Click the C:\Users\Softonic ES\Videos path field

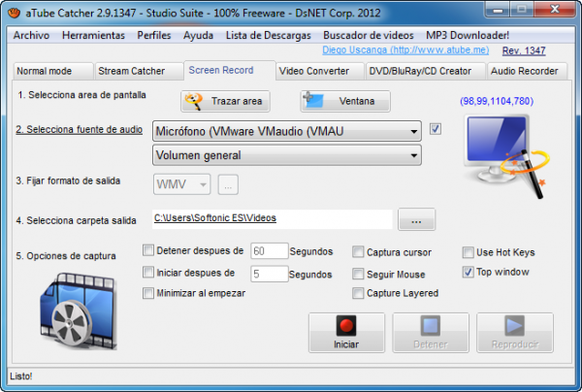pyautogui.click(x=272, y=219)
